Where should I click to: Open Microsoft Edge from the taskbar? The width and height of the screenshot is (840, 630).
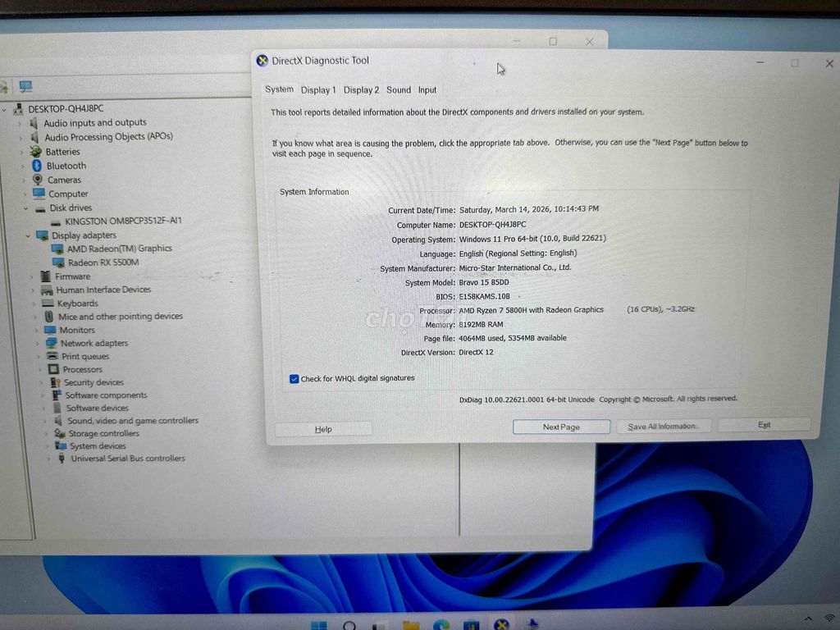click(441, 624)
